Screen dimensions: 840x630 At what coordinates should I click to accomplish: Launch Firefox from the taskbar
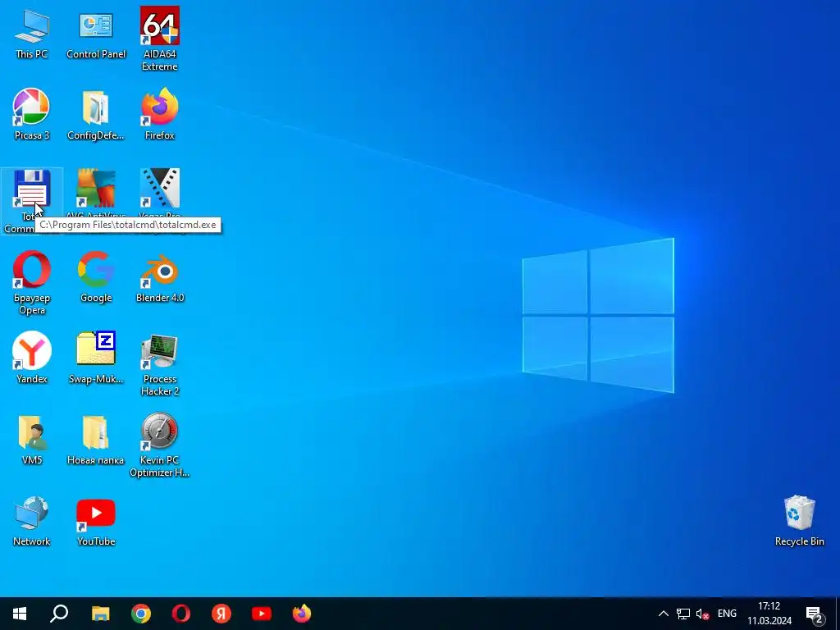tap(302, 614)
